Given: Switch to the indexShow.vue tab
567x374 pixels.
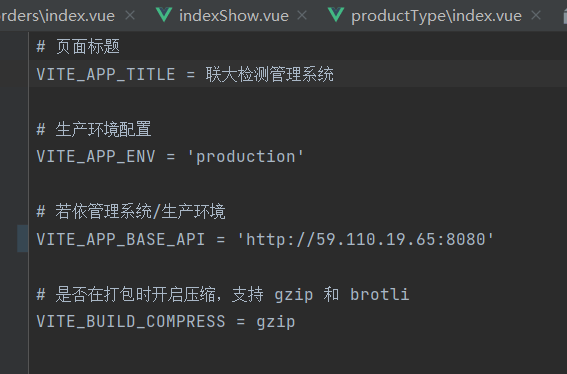Looking at the screenshot, I should 234,16.
